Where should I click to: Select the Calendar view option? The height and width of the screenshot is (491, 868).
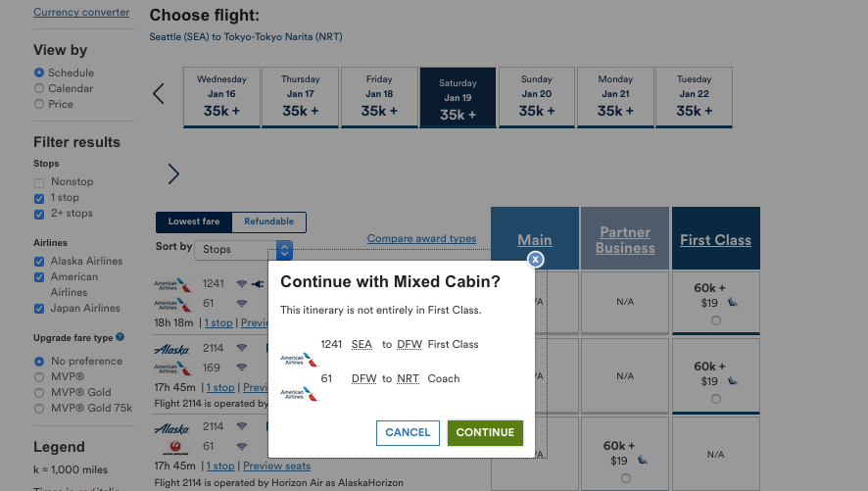[x=39, y=88]
